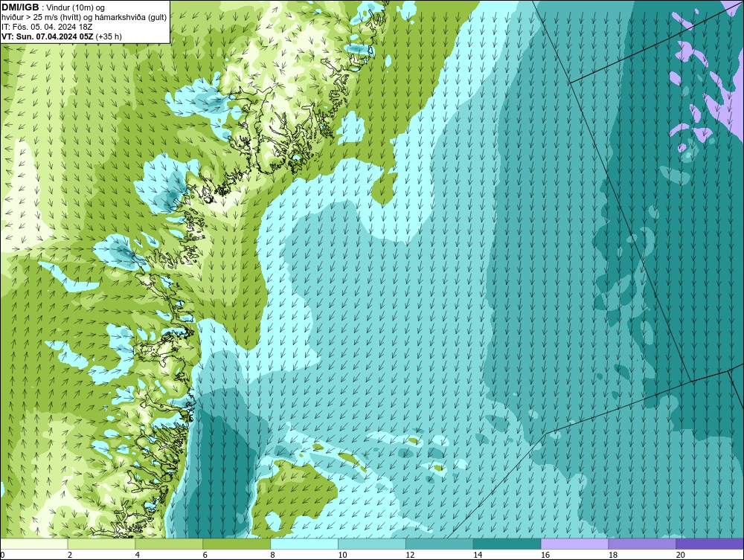
Task: Click the 0-2 m/s palest legend swatch
Action: coord(34,544)
